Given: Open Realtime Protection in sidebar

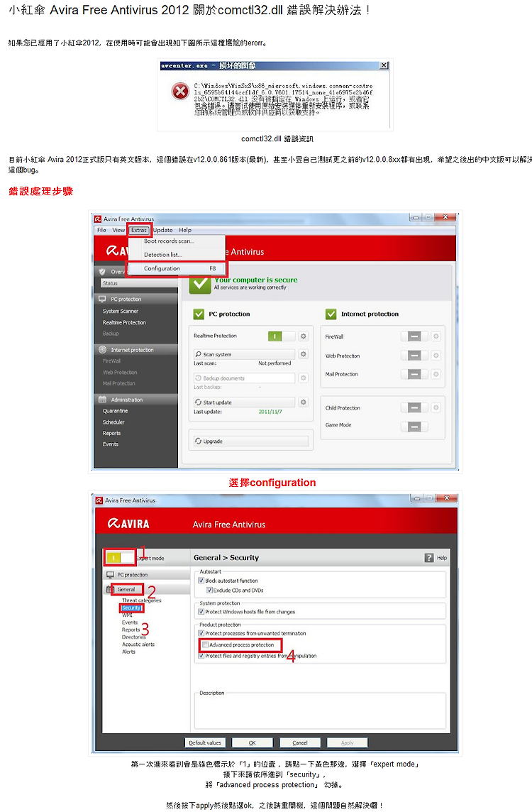Looking at the screenshot, I should coord(124,323).
